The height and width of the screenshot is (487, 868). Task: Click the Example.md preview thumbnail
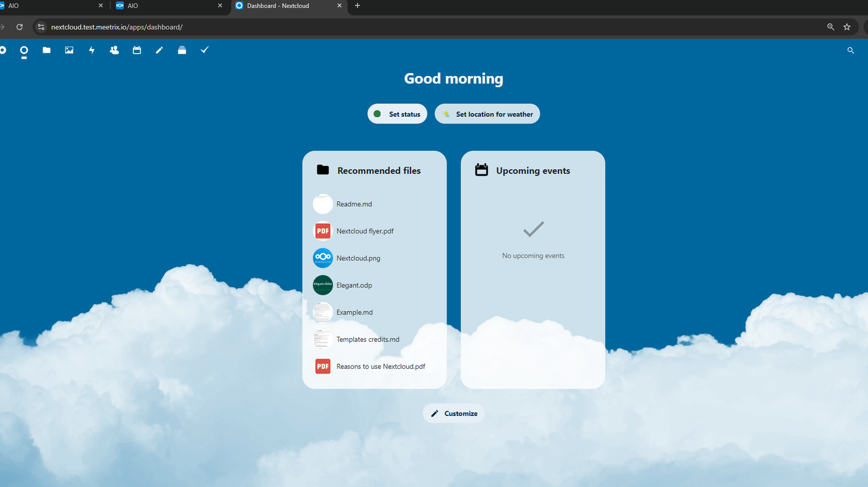coord(323,312)
